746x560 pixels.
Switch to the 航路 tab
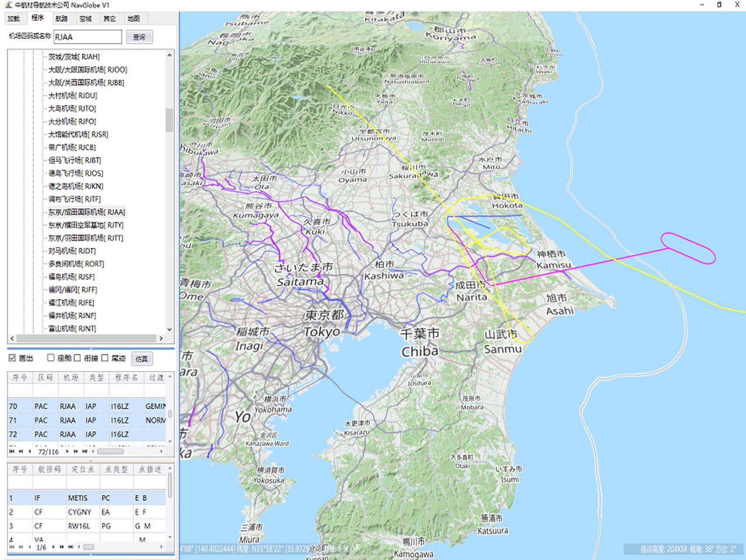62,18
